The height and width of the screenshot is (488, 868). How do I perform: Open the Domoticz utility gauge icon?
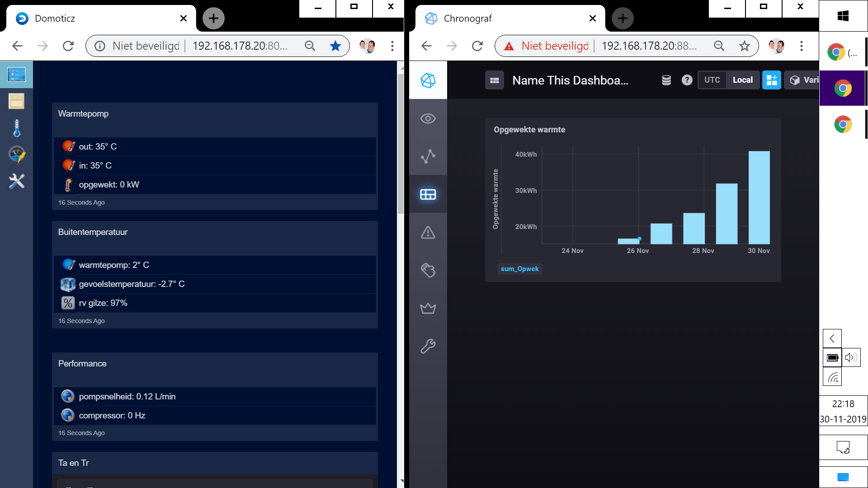(16, 155)
